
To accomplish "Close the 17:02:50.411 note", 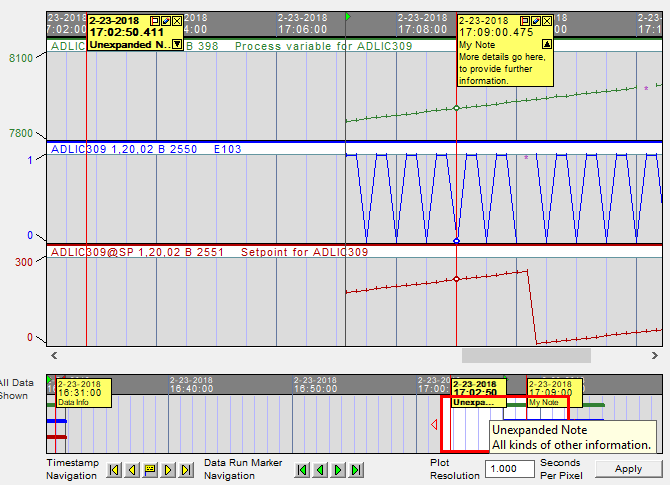I will (x=177, y=20).
